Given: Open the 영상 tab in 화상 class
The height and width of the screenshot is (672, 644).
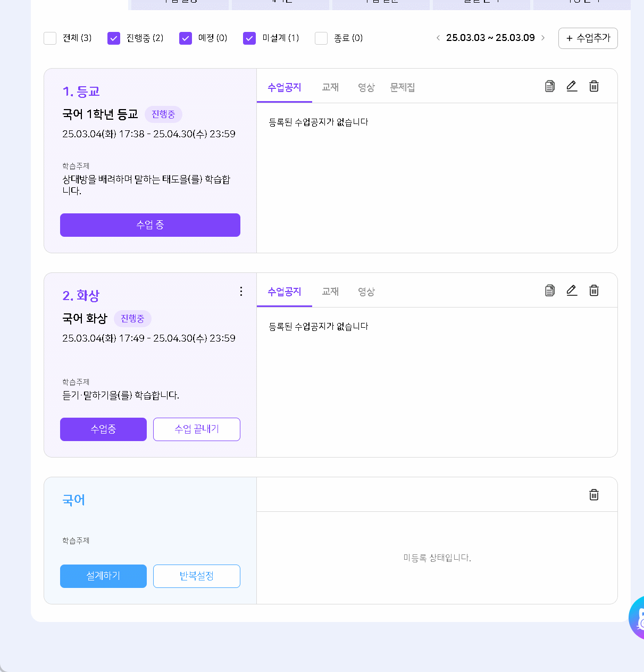Looking at the screenshot, I should click(x=366, y=292).
